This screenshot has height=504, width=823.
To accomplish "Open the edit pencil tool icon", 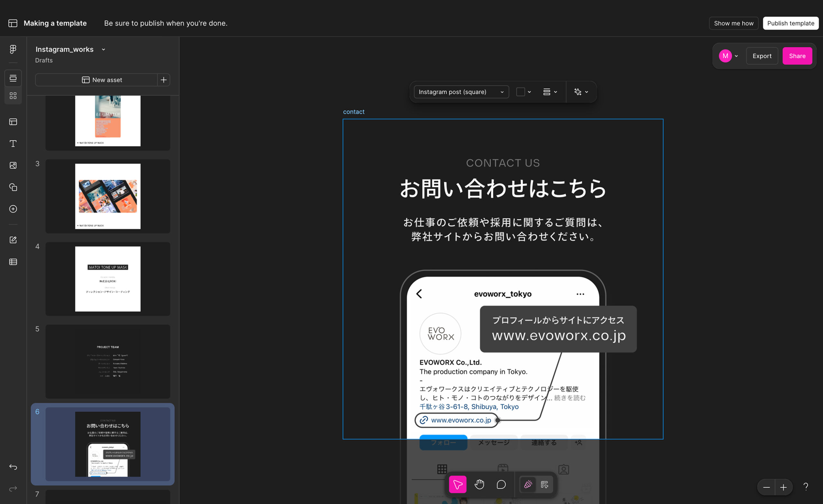I will click(x=13, y=240).
